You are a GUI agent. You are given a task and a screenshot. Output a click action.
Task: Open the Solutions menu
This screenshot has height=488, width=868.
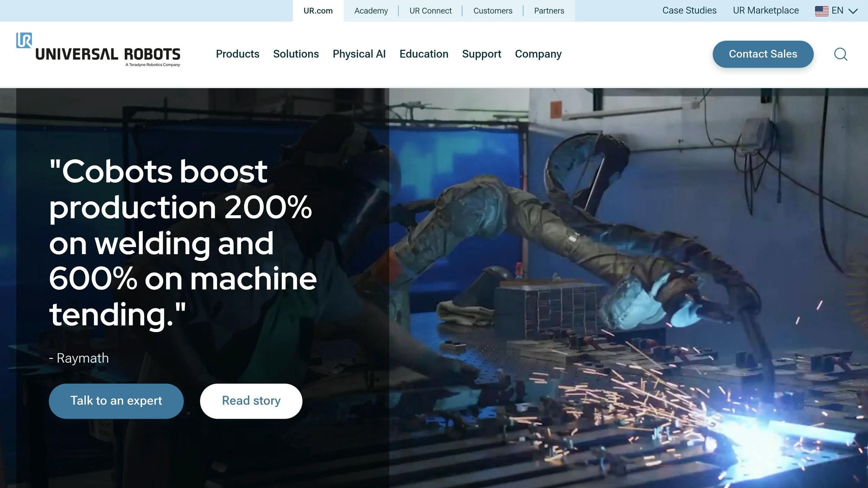click(x=296, y=54)
